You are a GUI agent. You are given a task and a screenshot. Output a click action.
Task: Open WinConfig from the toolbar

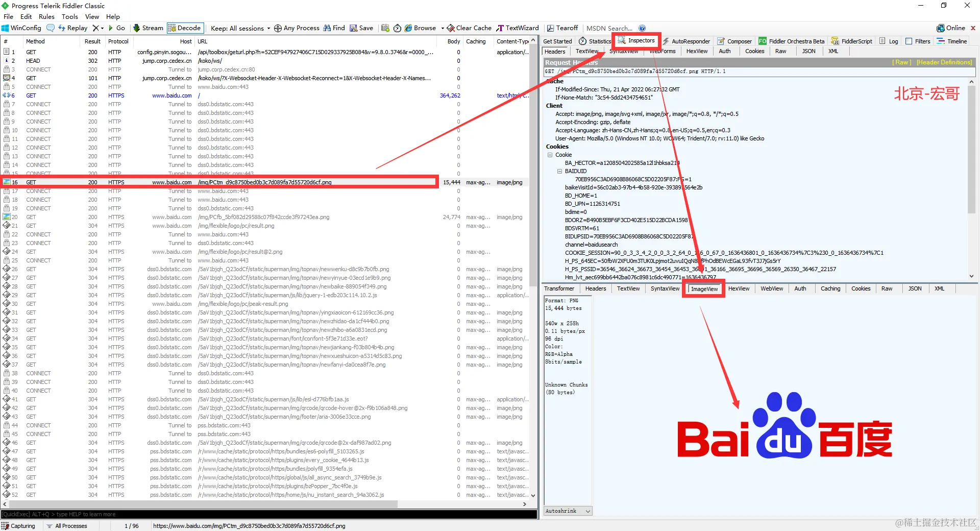coord(21,28)
